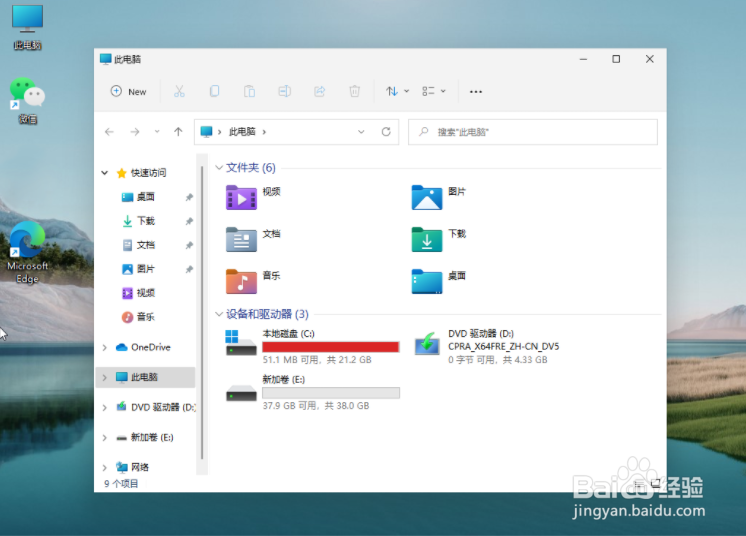Image resolution: width=746 pixels, height=536 pixels.
Task: Select 新加卷 (E:) in sidebar
Action: [x=145, y=437]
